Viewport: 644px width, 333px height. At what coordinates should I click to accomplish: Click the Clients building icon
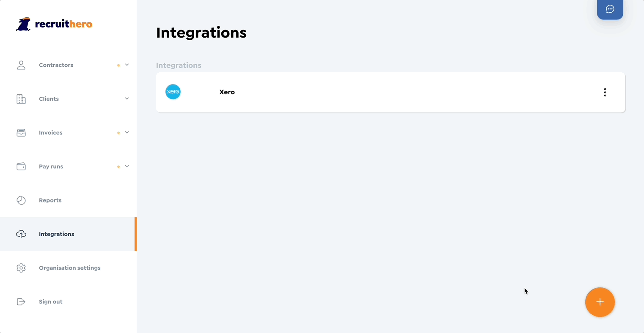(x=21, y=99)
